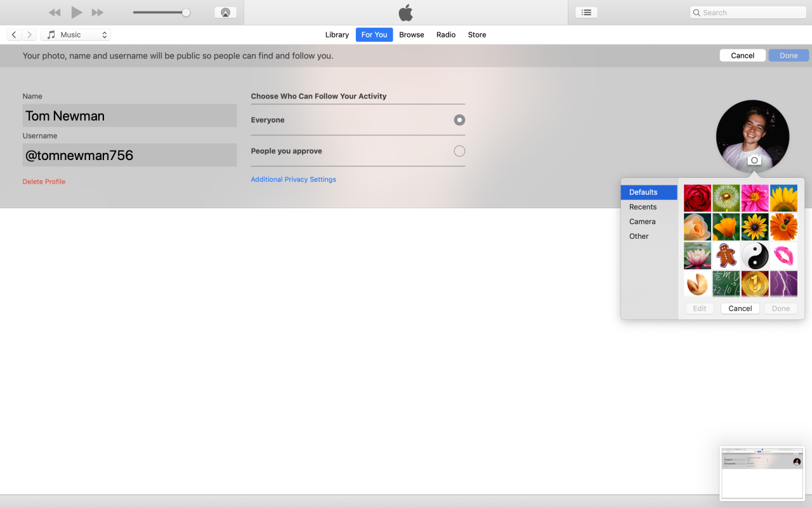This screenshot has width=812, height=508.
Task: Click the forward navigation arrow
Action: [x=29, y=34]
